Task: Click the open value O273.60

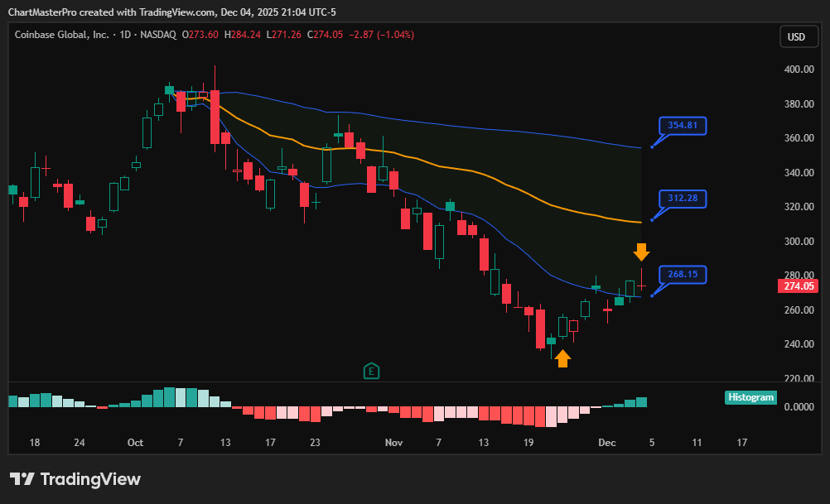Action: (x=200, y=35)
